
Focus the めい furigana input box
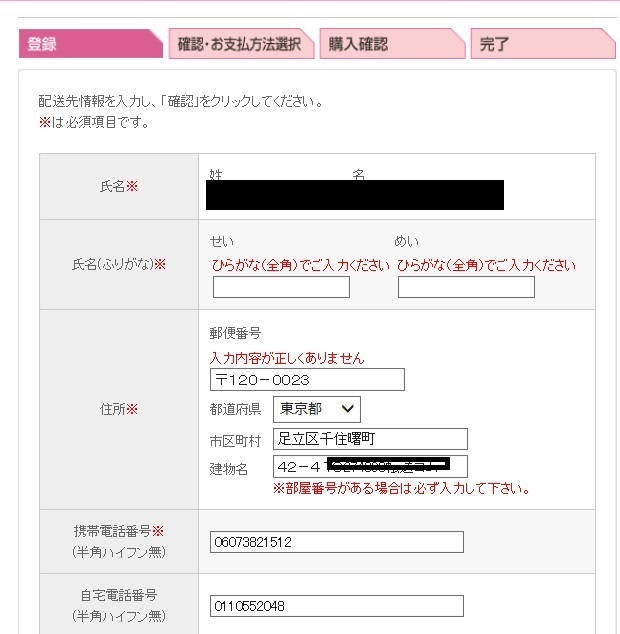click(466, 288)
